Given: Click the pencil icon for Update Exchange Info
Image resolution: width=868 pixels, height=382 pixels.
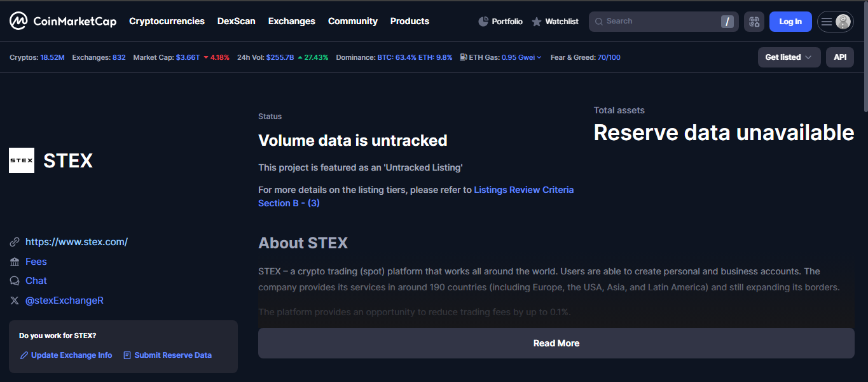Looking at the screenshot, I should pos(24,355).
